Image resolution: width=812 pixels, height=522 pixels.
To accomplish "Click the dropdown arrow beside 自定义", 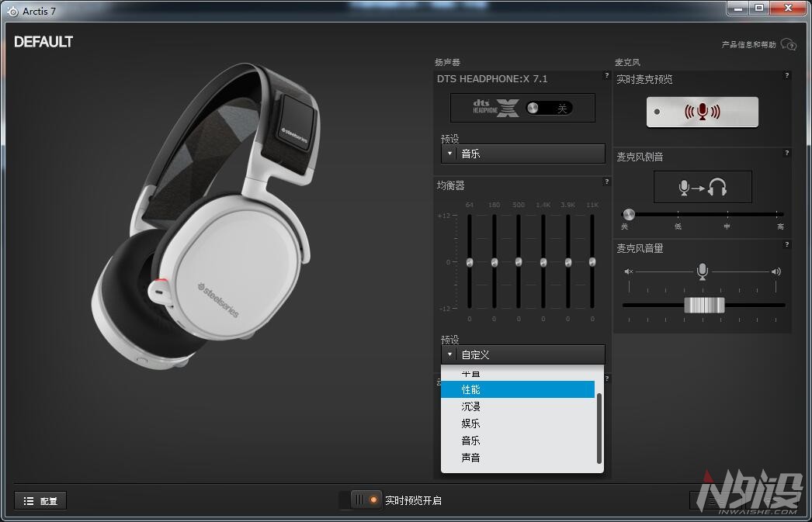I will [x=449, y=354].
